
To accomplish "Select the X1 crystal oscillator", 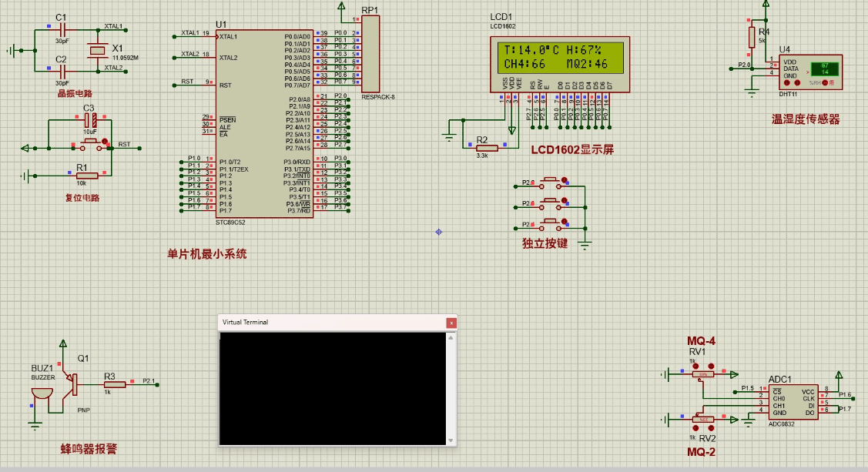I will pyautogui.click(x=96, y=51).
